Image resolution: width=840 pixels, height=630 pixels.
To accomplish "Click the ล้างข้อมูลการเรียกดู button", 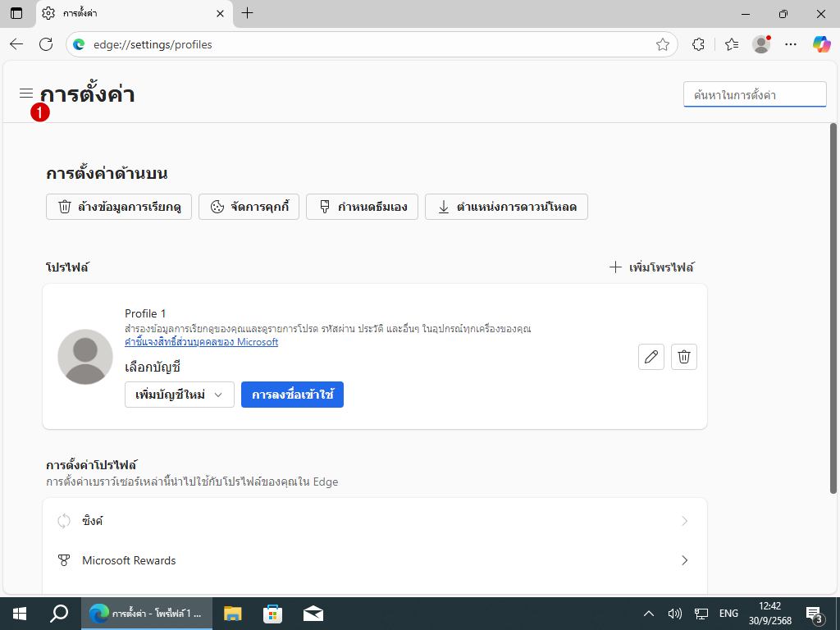I will [119, 207].
